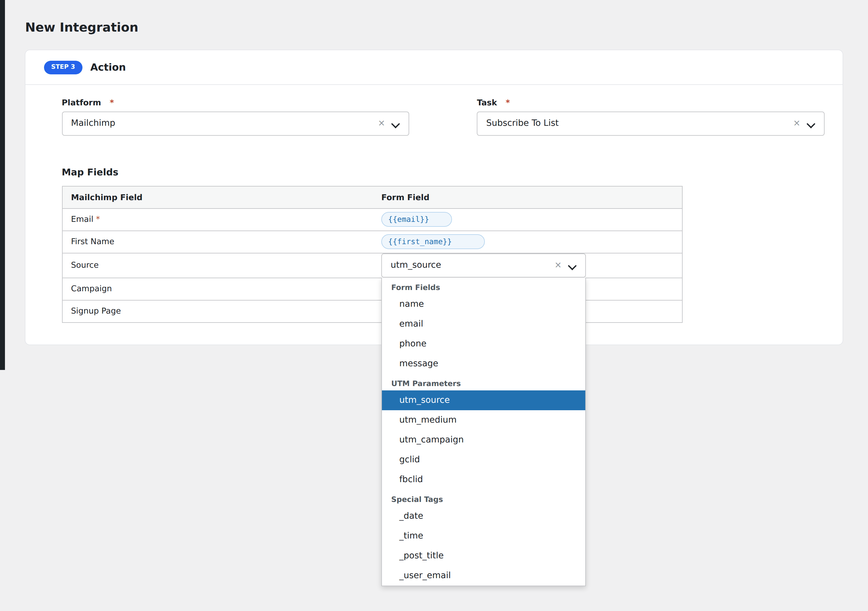Viewport: 868px width, 611px height.
Task: Click the New Integration page title
Action: [82, 28]
